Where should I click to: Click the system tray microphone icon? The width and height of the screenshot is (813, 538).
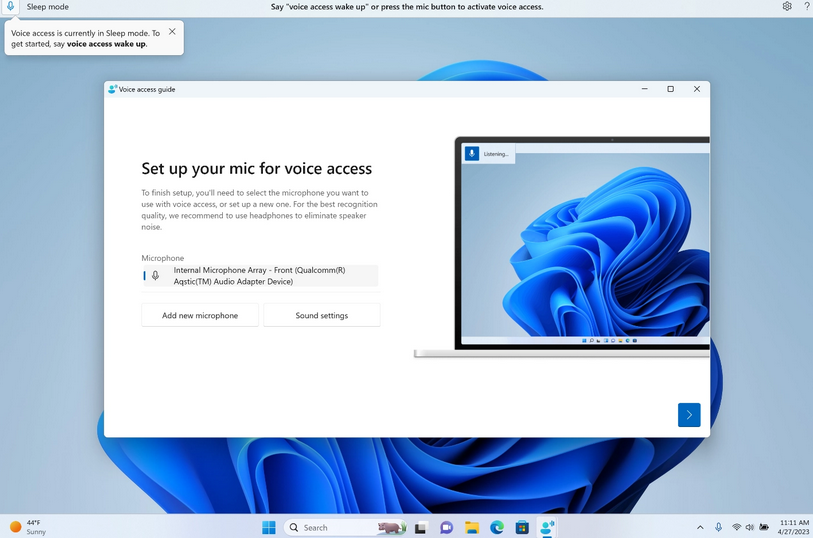click(x=718, y=527)
